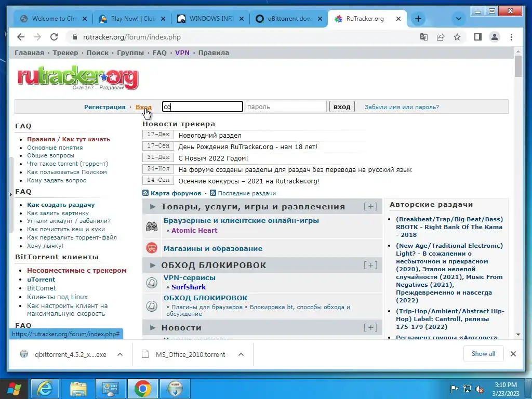
Task: Click the muted volume tray icon
Action: 480,389
